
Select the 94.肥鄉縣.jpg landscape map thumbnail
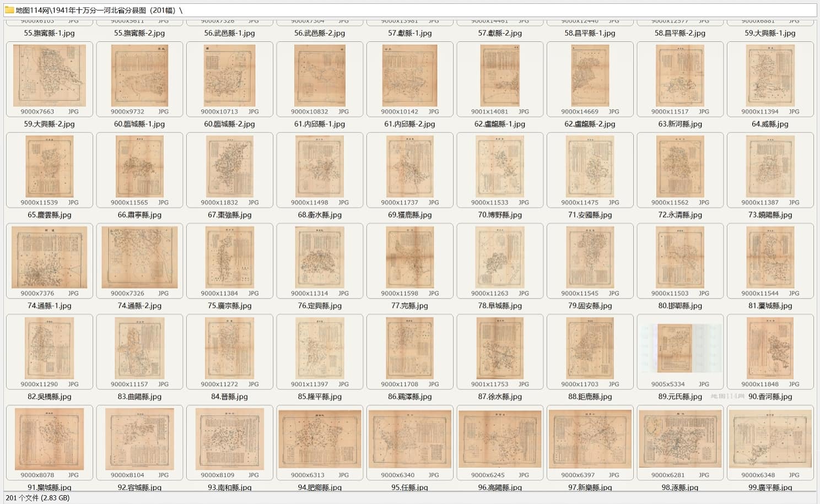tap(320, 440)
